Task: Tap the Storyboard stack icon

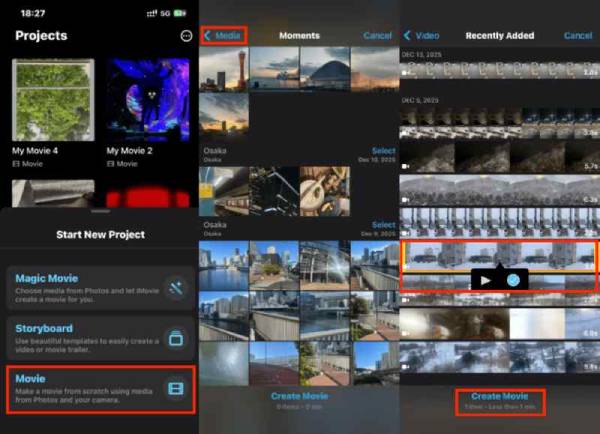Action: point(176,339)
